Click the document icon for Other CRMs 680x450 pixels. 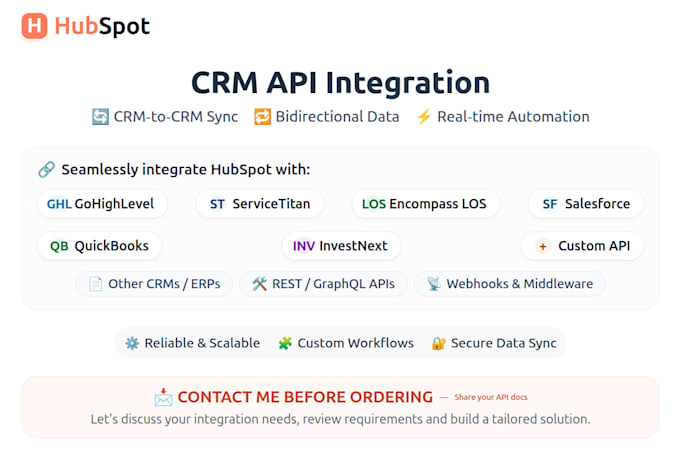pyautogui.click(x=95, y=284)
